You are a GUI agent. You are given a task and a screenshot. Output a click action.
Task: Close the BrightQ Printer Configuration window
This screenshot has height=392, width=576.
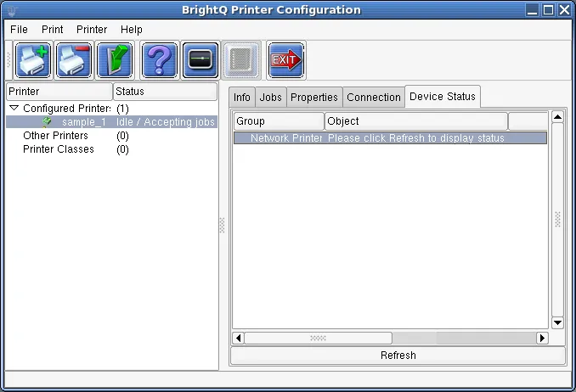pyautogui.click(x=565, y=10)
